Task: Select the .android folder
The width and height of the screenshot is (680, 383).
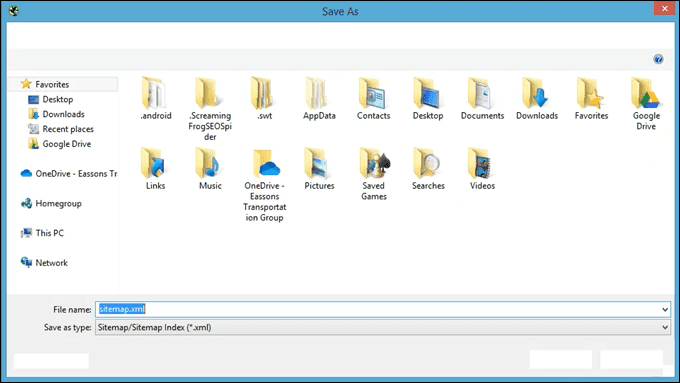Action: 156,98
